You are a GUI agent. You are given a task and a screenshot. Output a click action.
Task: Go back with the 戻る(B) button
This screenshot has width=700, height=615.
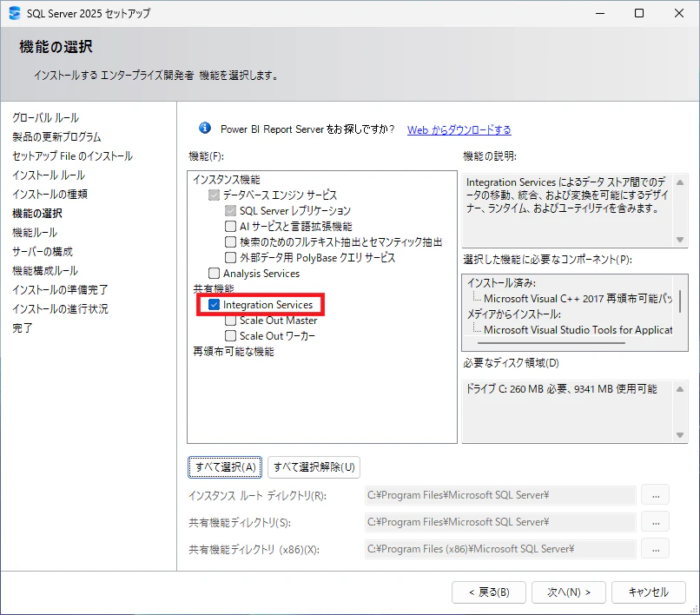point(489,592)
